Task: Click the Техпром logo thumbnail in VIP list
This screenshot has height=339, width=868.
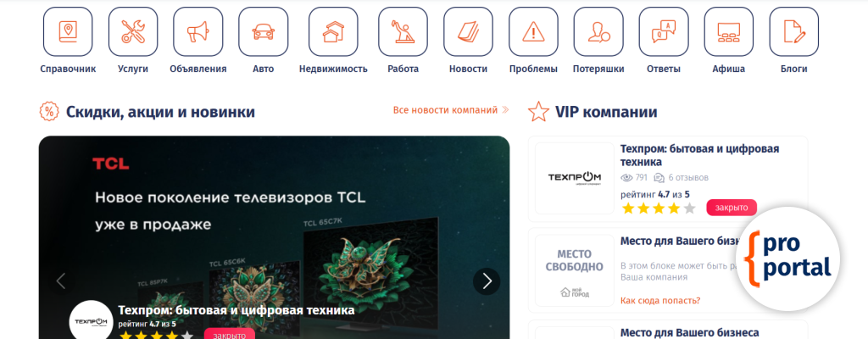Action: [574, 178]
